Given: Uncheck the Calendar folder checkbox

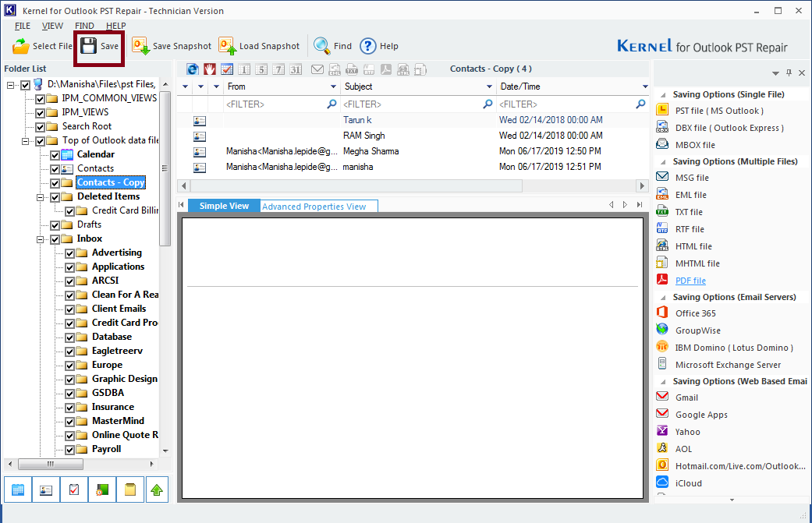Looking at the screenshot, I should tap(55, 154).
